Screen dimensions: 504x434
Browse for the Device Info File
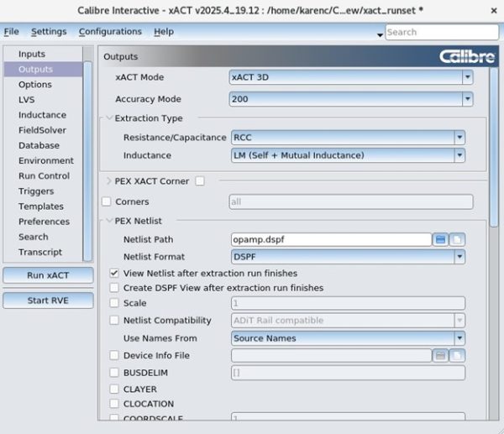click(440, 356)
